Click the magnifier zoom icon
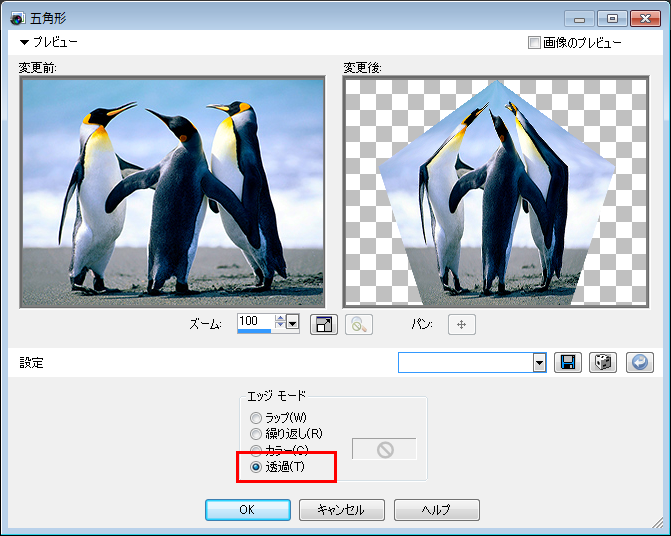 [359, 325]
